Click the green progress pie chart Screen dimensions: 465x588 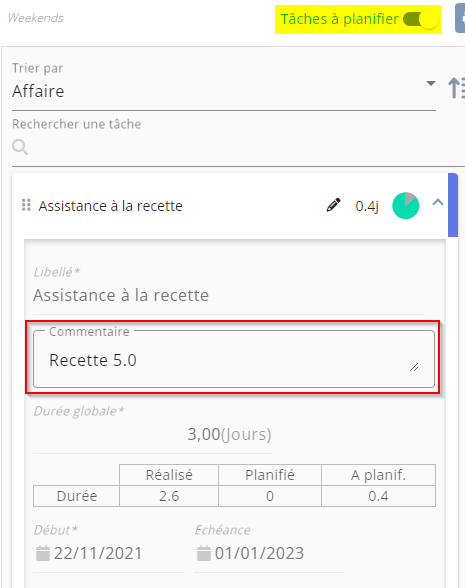click(405, 206)
